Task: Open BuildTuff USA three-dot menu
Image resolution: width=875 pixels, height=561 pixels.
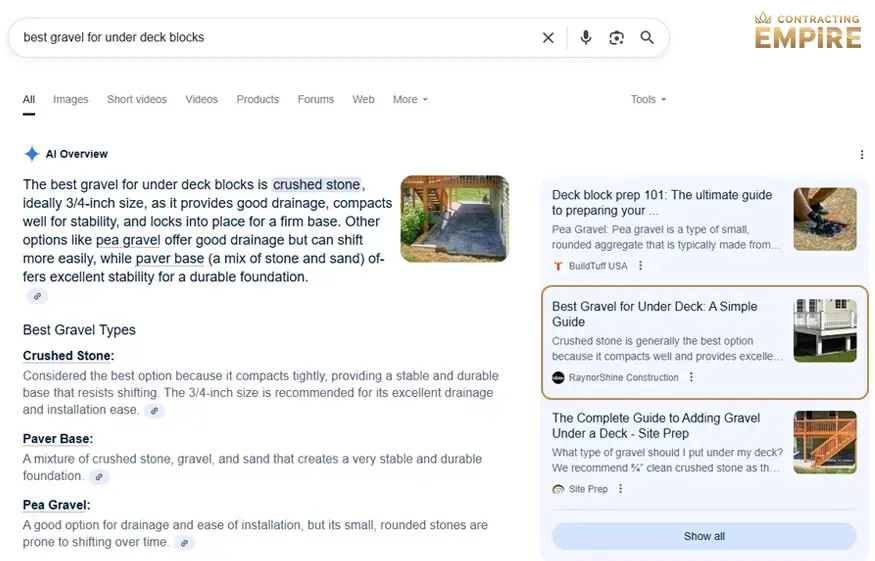Action: pyautogui.click(x=641, y=266)
